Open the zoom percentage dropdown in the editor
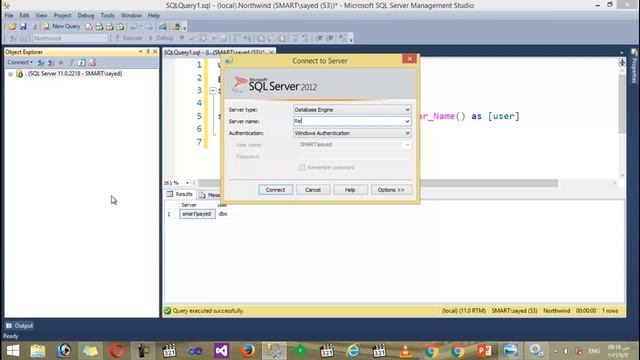 [187, 183]
